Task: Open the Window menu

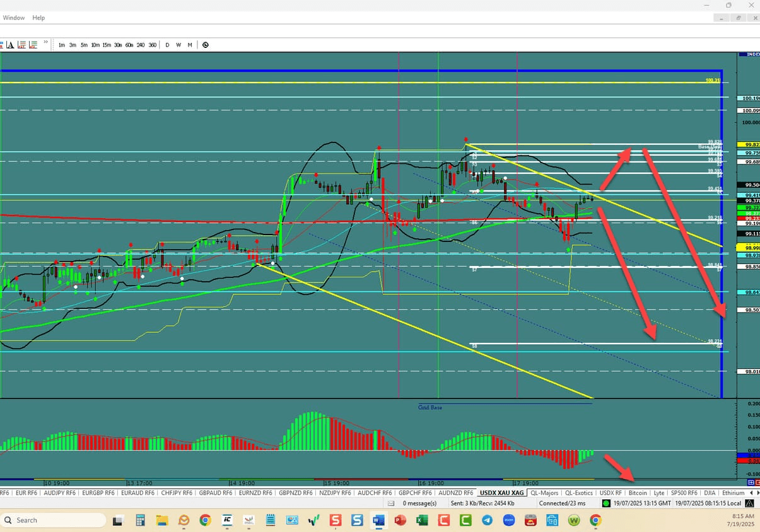Action: 13,18
